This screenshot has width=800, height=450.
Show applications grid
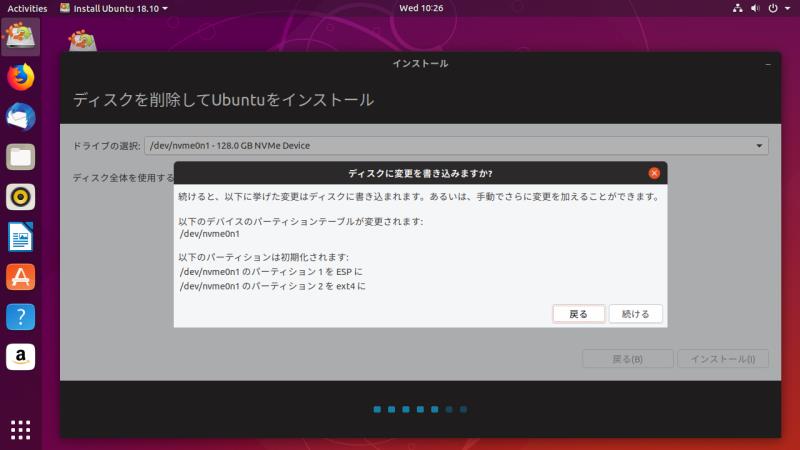click(20, 430)
